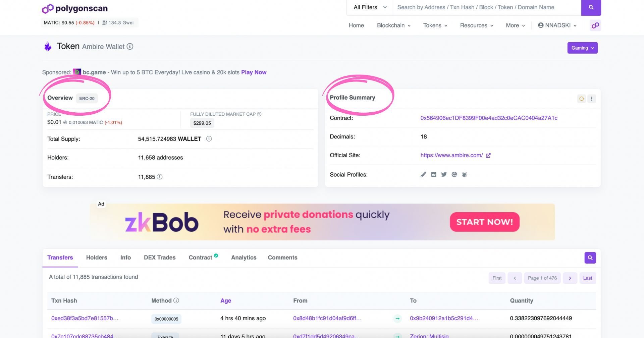Screen dimensions: 644x338
Task: Open the https://www.ambire.com/ official site link
Action: (x=451, y=155)
